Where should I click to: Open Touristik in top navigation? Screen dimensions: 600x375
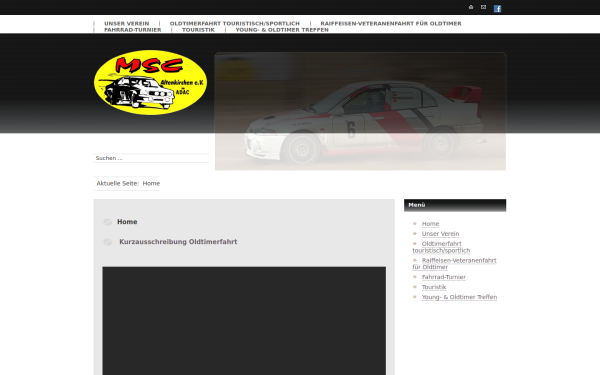point(198,30)
